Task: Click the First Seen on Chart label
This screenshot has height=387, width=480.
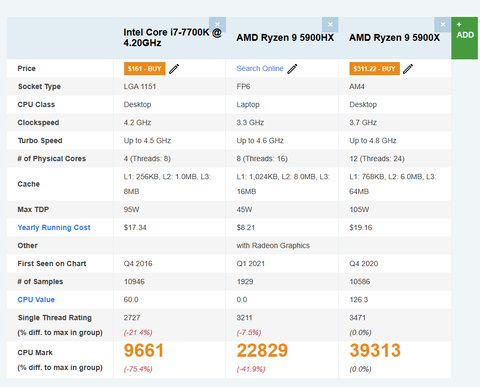Action: [x=52, y=263]
